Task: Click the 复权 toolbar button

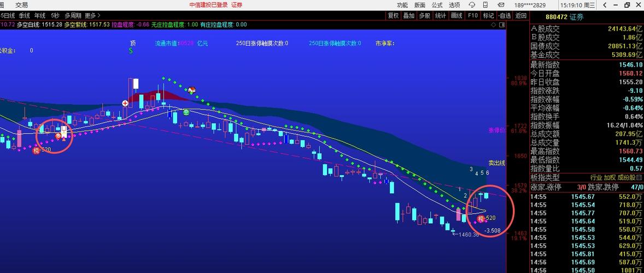Action: click(x=393, y=16)
